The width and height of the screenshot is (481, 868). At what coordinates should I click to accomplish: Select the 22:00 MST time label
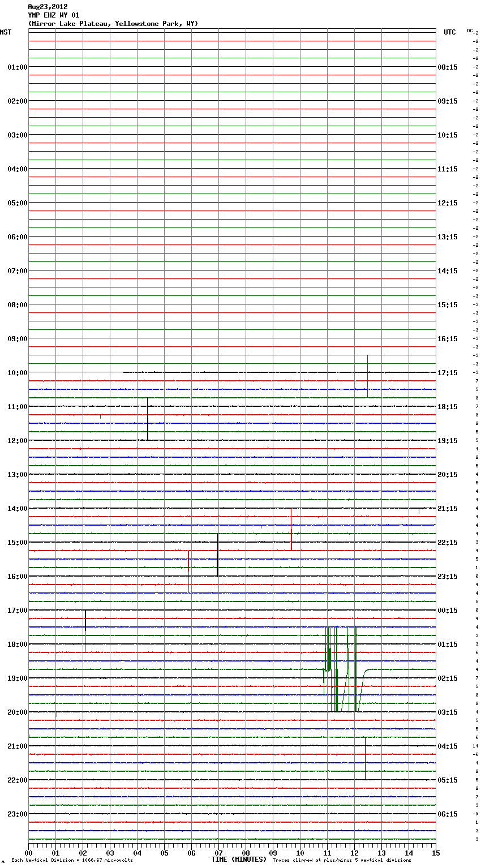click(x=17, y=780)
